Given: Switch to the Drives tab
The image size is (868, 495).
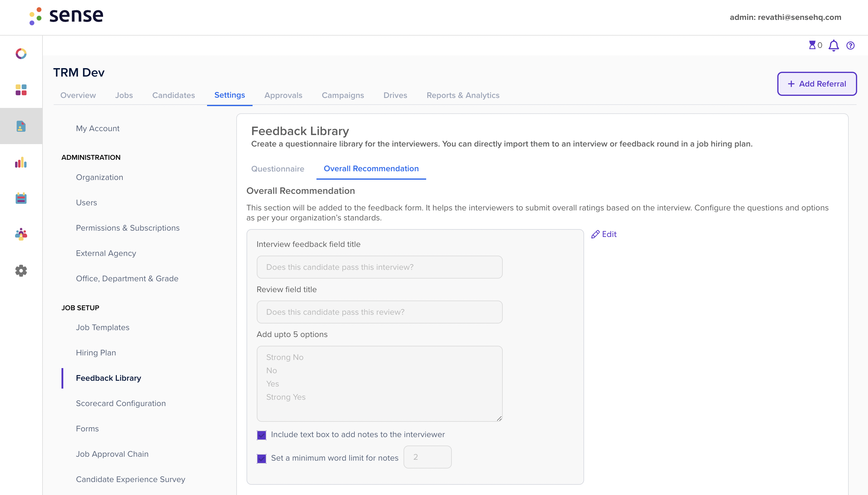Looking at the screenshot, I should point(395,95).
